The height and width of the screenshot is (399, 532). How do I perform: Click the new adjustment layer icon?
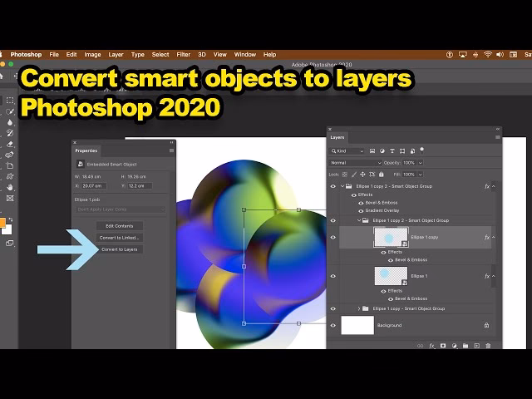[455, 346]
